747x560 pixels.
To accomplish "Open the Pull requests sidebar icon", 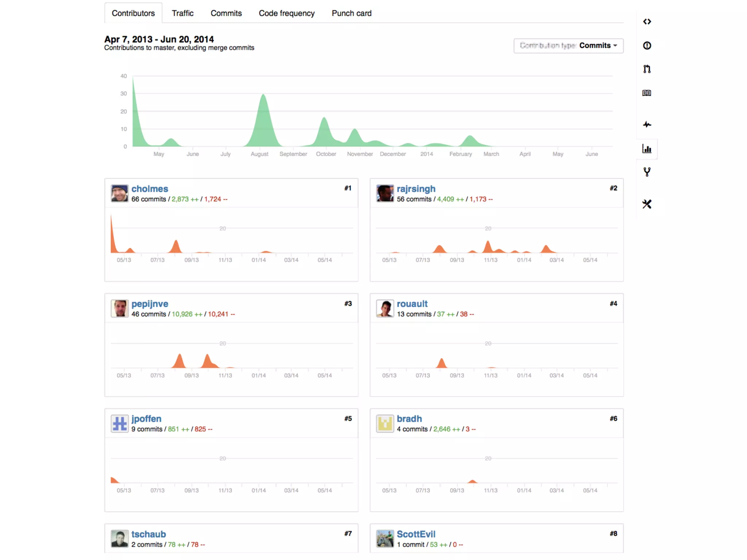I will point(647,69).
